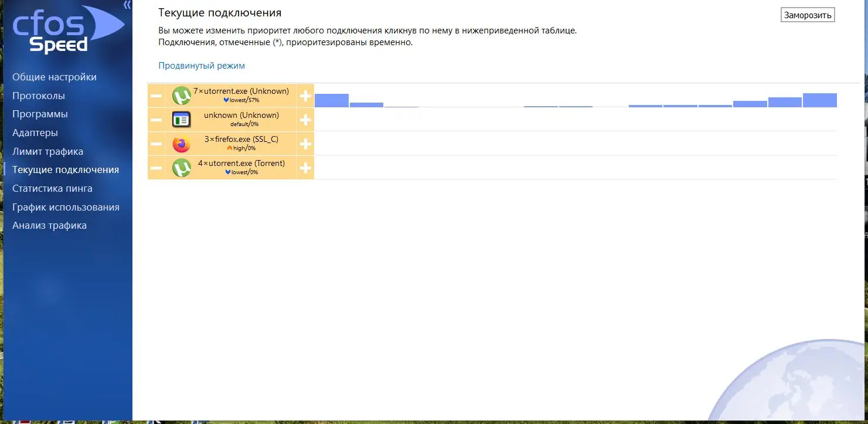The height and width of the screenshot is (424, 868).
Task: Raise priority of 4×utorrent.exe (Torrent)
Action: (x=305, y=168)
